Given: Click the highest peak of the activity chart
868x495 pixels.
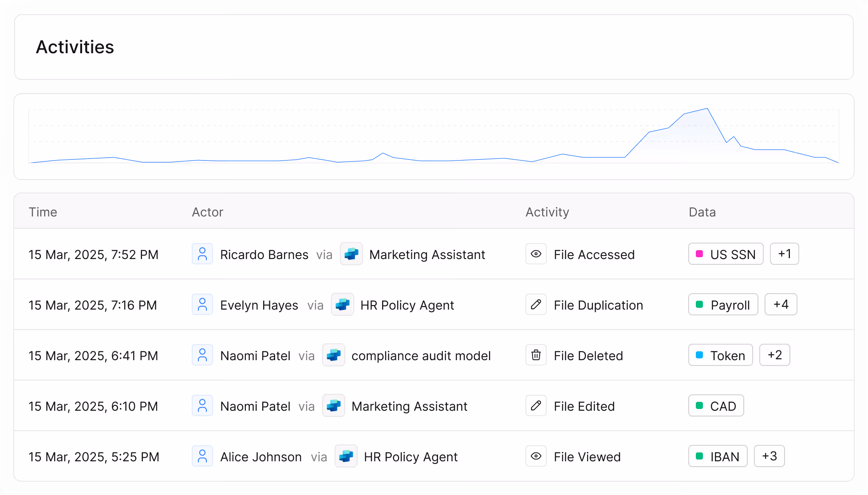Looking at the screenshot, I should (x=707, y=109).
